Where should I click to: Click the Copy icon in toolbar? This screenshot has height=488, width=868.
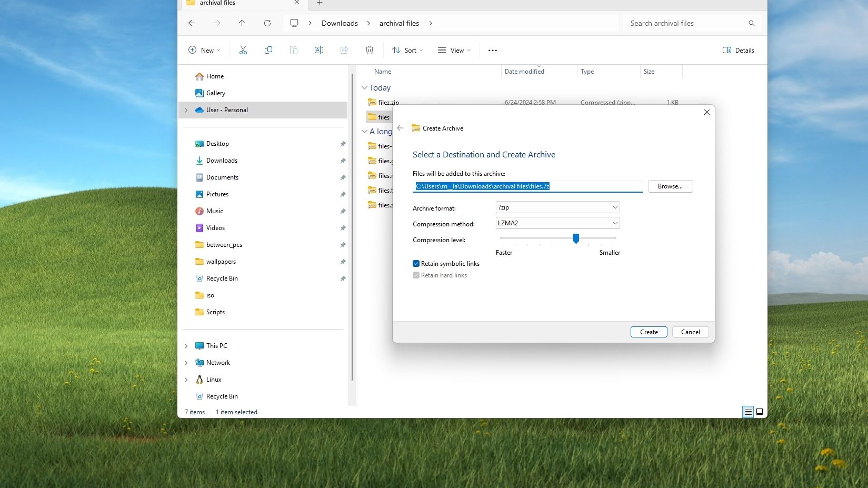click(x=268, y=50)
